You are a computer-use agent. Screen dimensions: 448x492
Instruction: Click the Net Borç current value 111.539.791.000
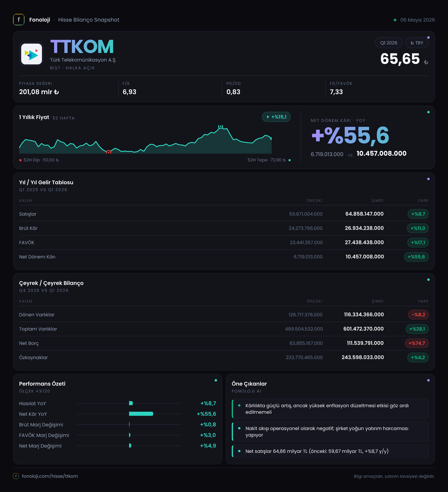click(365, 343)
